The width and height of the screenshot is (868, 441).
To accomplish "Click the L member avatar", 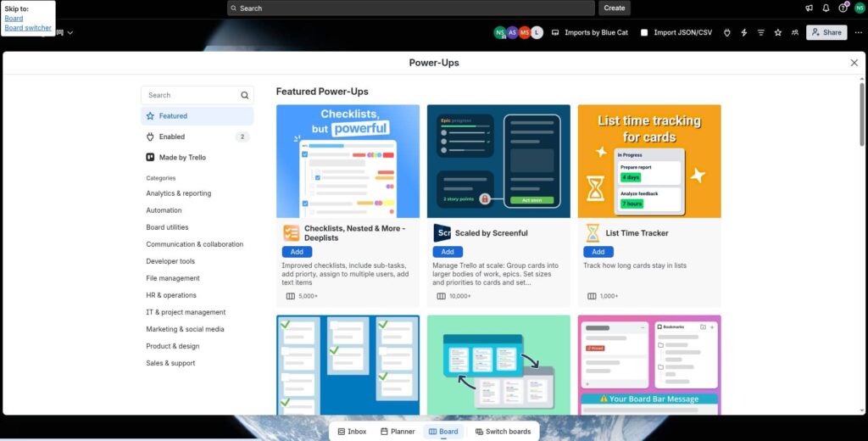I will [x=537, y=33].
